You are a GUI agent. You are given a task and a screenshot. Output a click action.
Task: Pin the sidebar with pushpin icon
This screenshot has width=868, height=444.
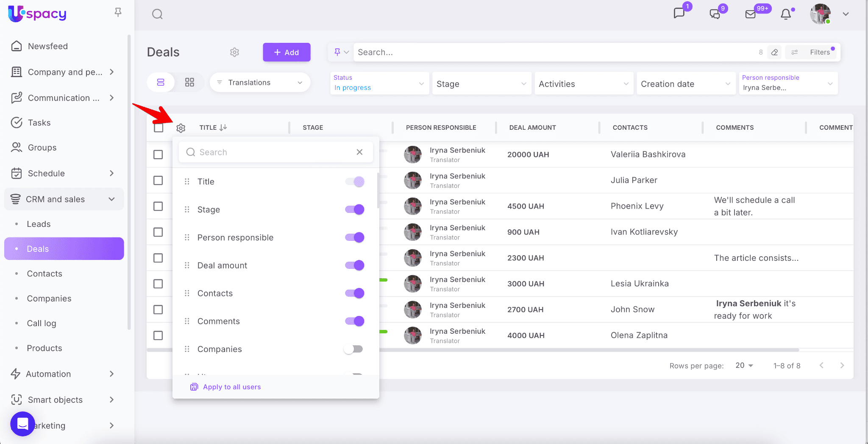[x=118, y=13]
